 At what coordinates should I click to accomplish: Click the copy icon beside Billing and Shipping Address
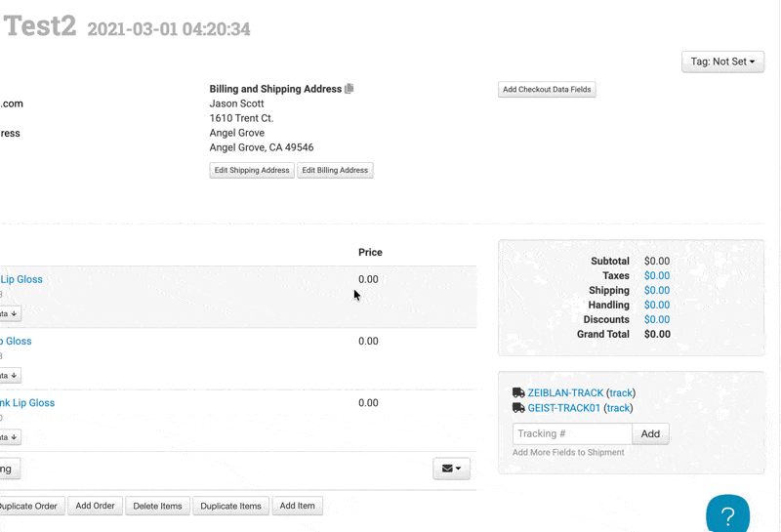[349, 89]
